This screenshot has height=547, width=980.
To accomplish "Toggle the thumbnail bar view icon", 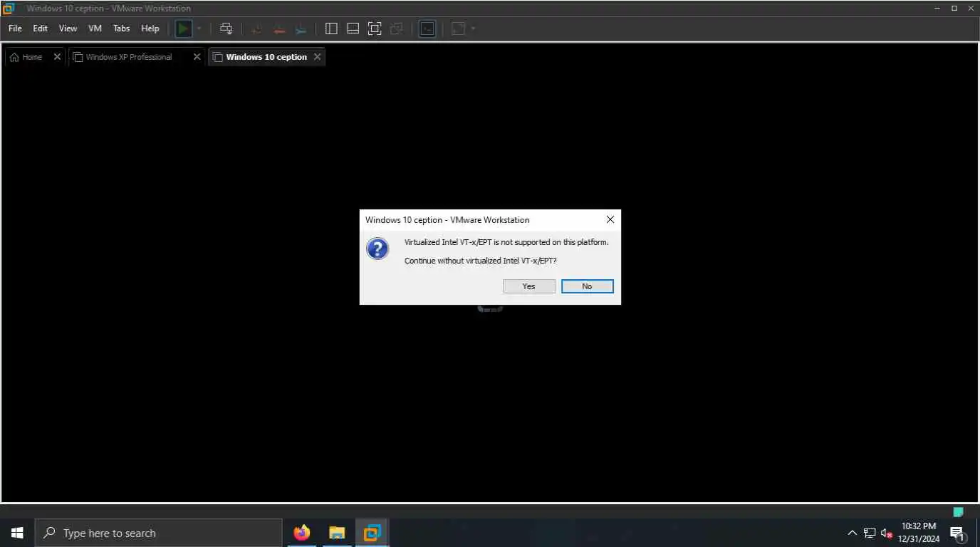I will pyautogui.click(x=353, y=28).
